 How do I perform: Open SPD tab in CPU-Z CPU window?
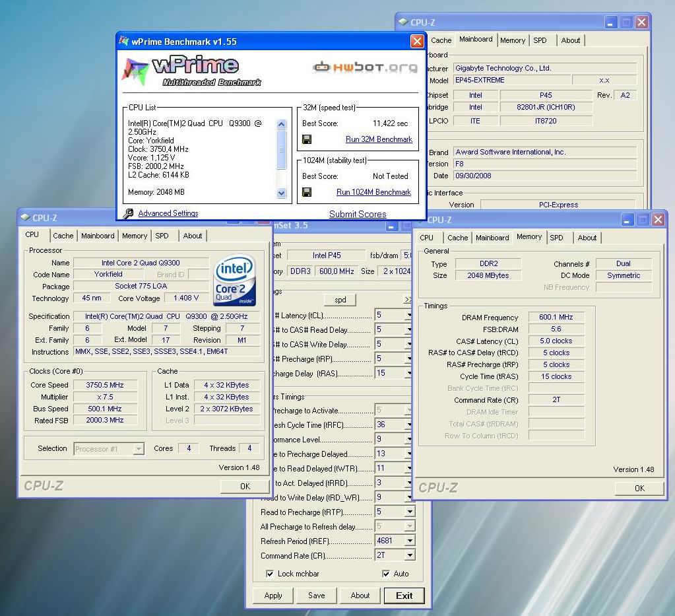pos(162,236)
